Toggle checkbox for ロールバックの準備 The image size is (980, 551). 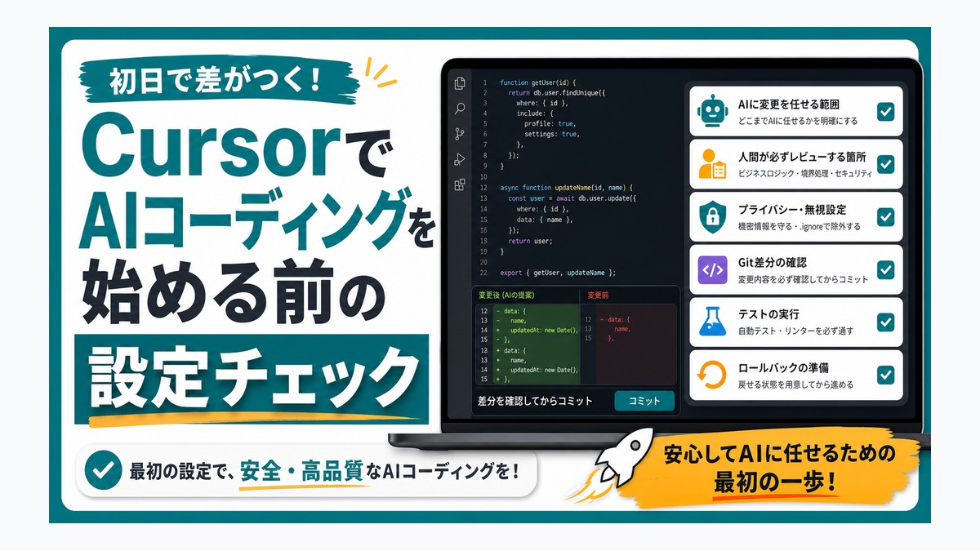click(885, 375)
